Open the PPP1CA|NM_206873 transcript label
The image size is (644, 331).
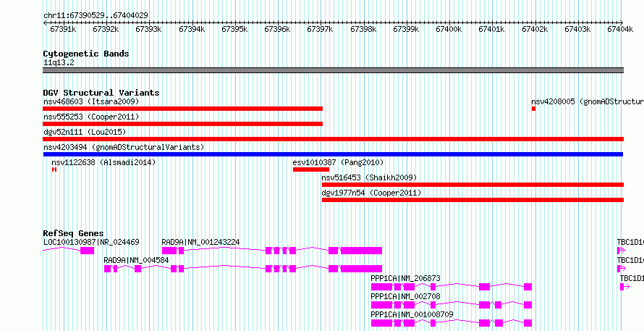pos(405,278)
